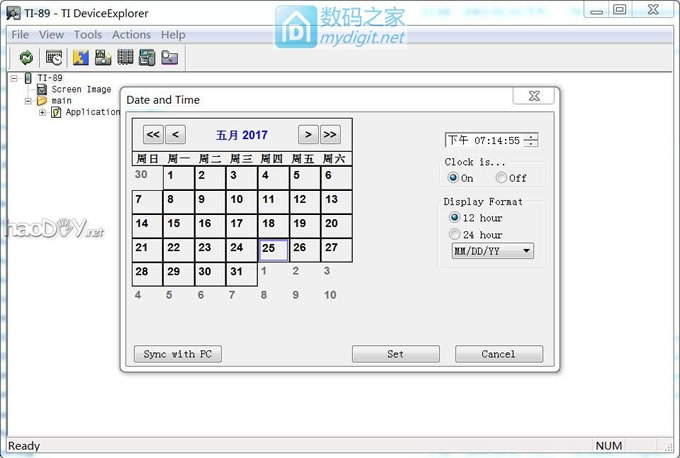Turn the clock On
680x458 pixels.
coord(454,178)
